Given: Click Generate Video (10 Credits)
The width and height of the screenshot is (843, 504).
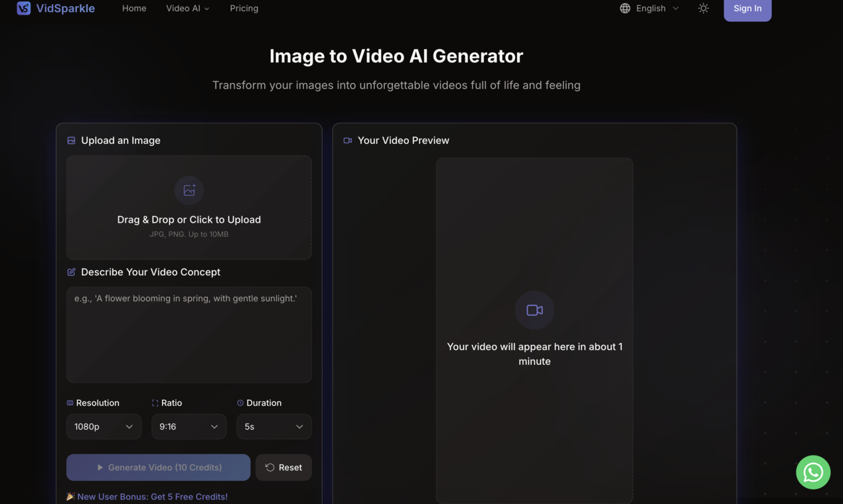Looking at the screenshot, I should point(158,468).
